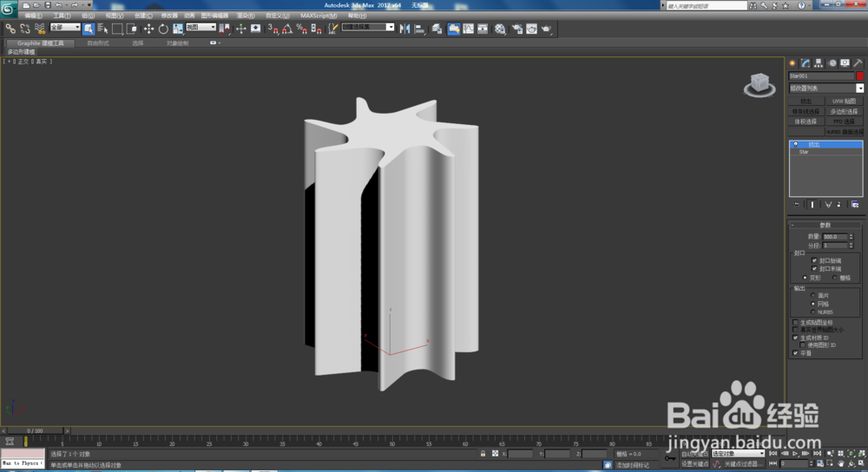
Task: Switch to the 自由形式 ribbon tab
Action: click(98, 43)
